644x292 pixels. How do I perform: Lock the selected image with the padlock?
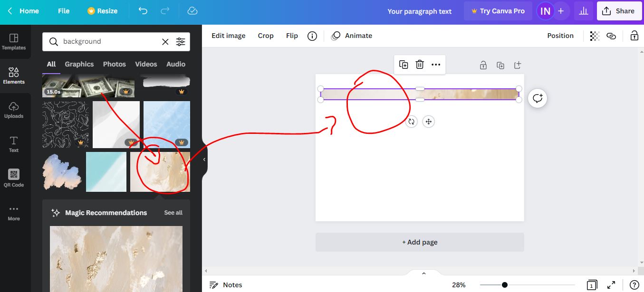point(483,65)
